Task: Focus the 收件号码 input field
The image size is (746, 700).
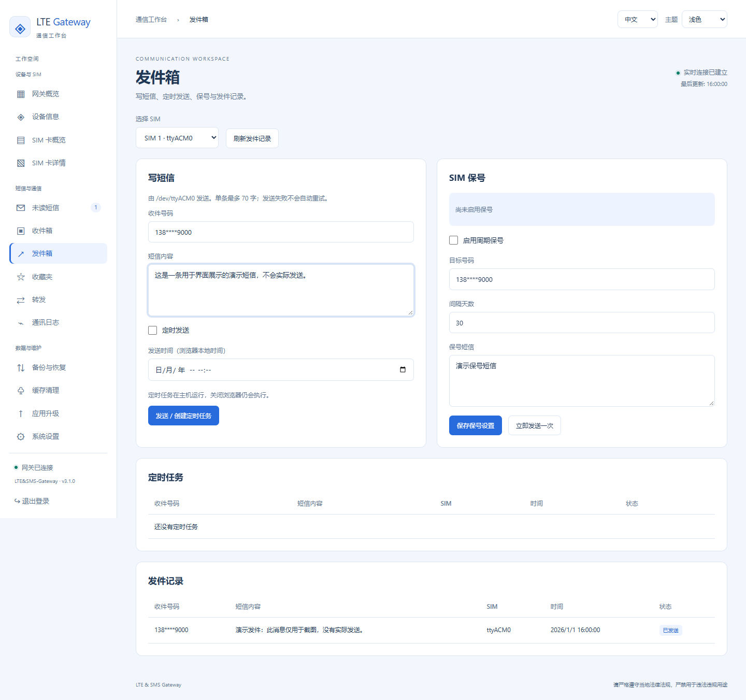Action: click(x=281, y=232)
